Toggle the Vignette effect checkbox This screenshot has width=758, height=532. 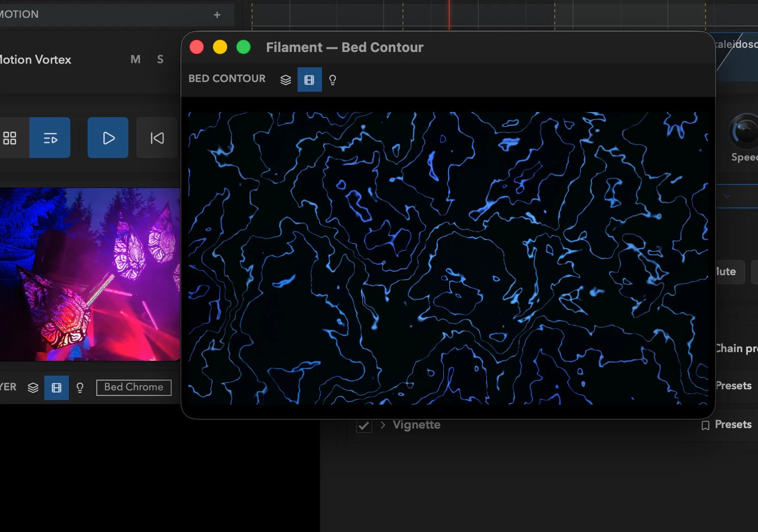(364, 425)
